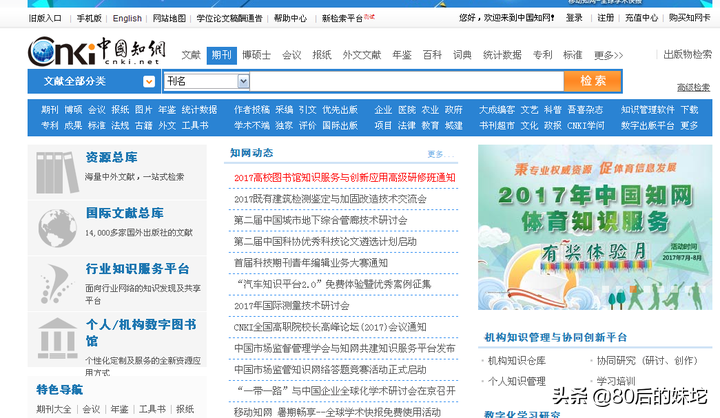Select the 期刊 search tab
This screenshot has width=720, height=418.
coord(222,55)
